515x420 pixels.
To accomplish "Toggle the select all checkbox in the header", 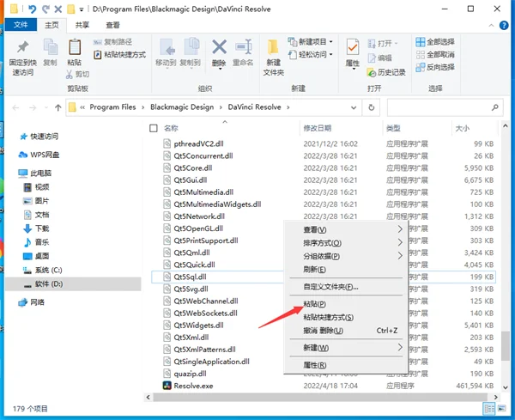I will point(154,128).
